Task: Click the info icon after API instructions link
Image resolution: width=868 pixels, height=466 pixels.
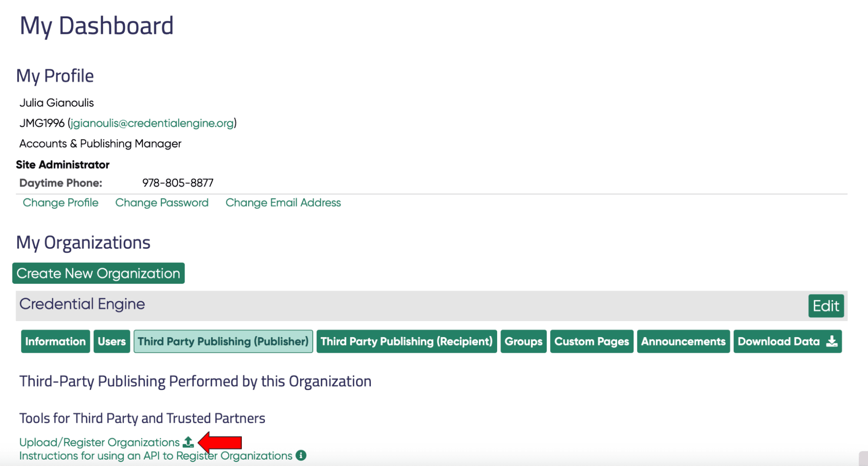Action: tap(300, 456)
